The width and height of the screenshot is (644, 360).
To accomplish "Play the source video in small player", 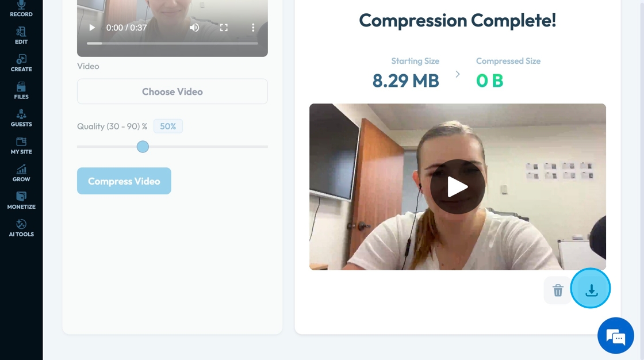I will [x=92, y=28].
